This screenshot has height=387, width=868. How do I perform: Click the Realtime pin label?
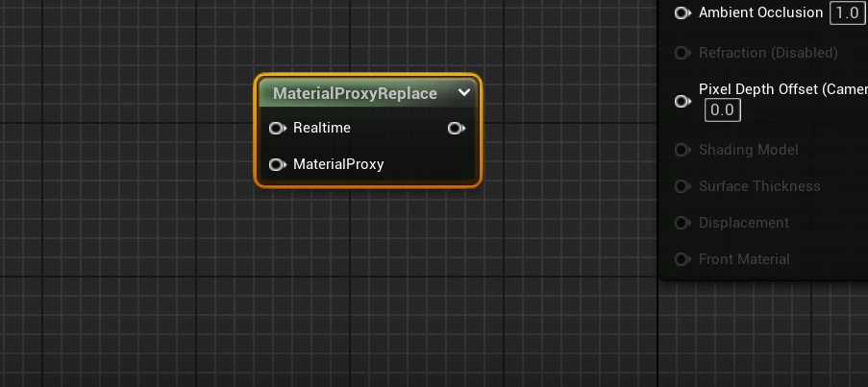click(321, 128)
